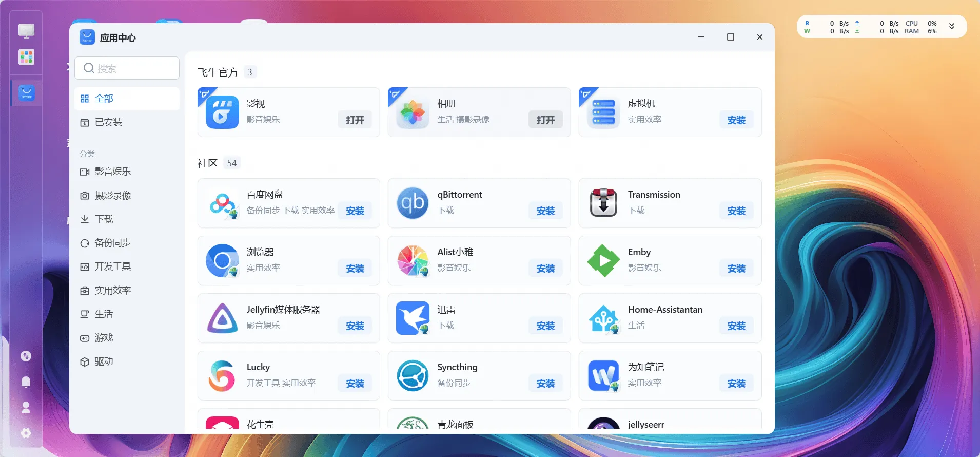Click the 浏览器 app icon
The height and width of the screenshot is (457, 980).
point(222,261)
